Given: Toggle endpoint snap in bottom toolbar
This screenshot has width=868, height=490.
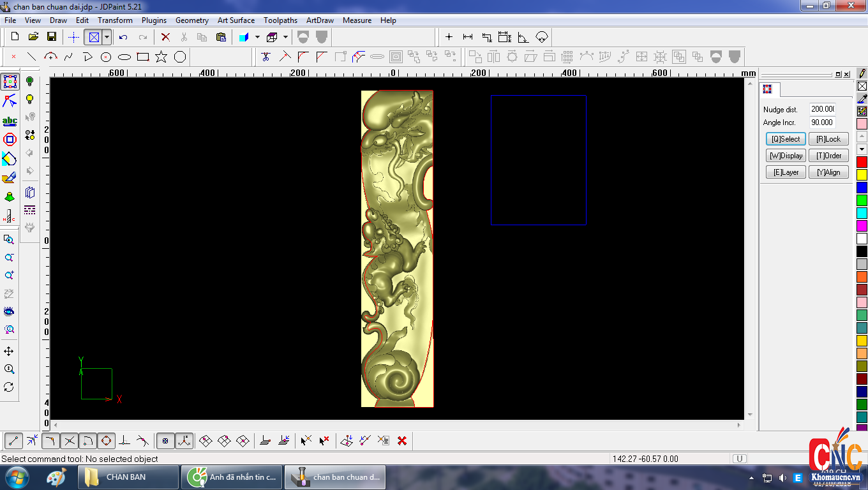Looking at the screenshot, I should 13,440.
